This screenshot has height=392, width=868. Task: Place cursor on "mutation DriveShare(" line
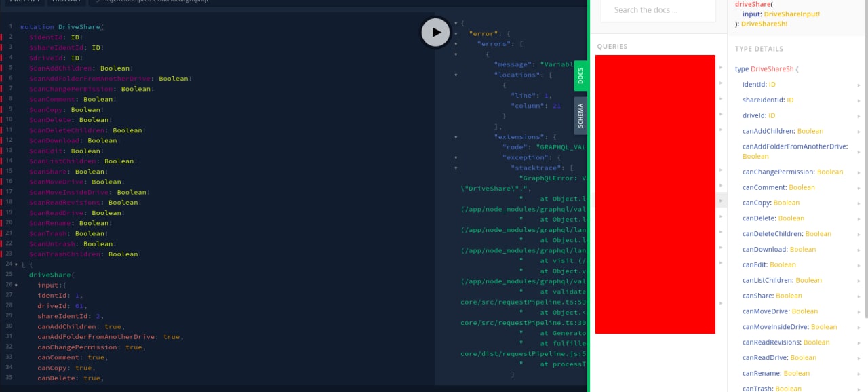[x=62, y=27]
